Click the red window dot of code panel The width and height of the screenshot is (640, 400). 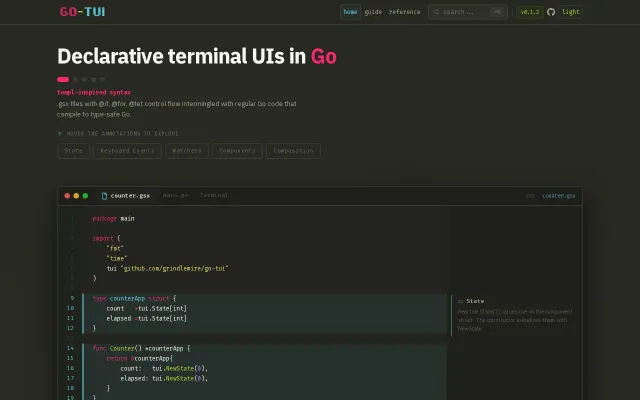pyautogui.click(x=67, y=196)
